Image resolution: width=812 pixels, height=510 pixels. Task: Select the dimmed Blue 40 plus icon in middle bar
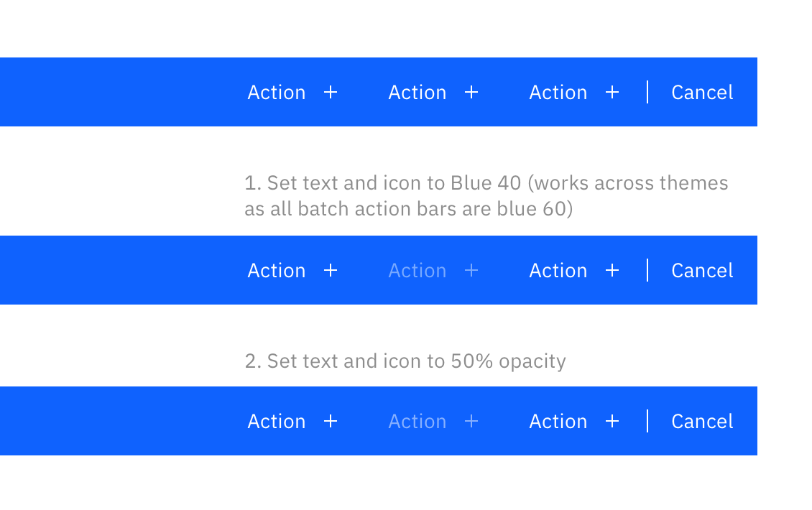[471, 270]
